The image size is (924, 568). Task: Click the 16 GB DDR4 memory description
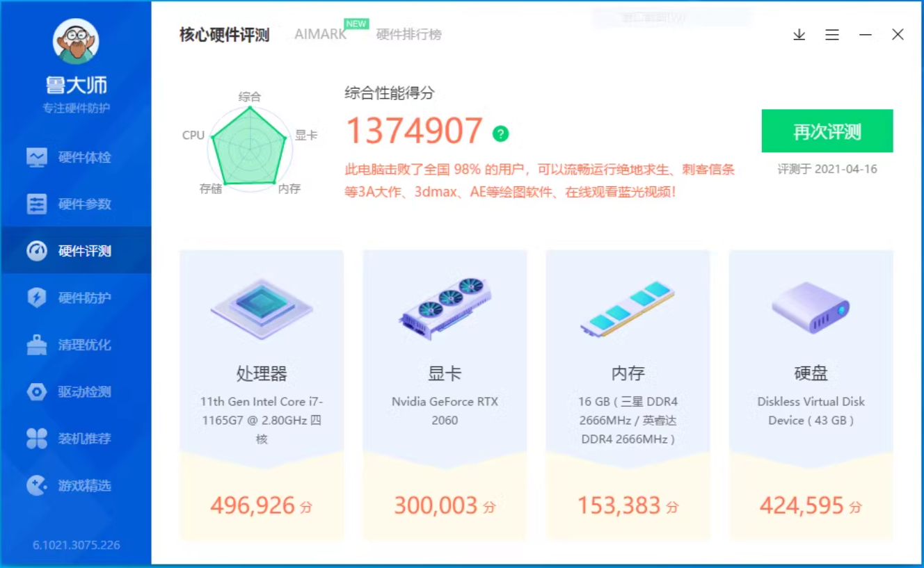[628, 420]
